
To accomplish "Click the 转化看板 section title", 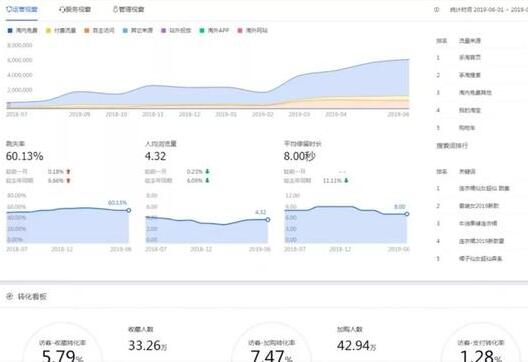I will (32, 297).
